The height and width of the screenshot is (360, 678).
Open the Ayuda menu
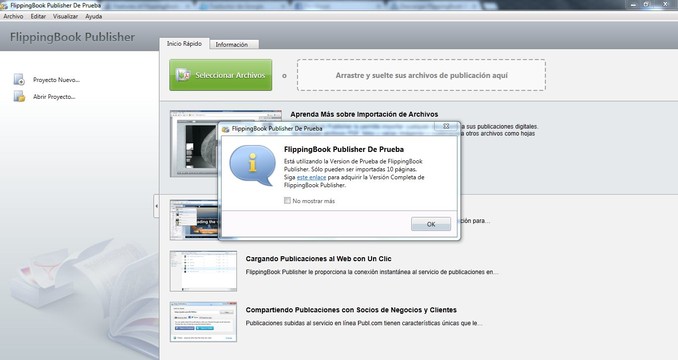93,16
